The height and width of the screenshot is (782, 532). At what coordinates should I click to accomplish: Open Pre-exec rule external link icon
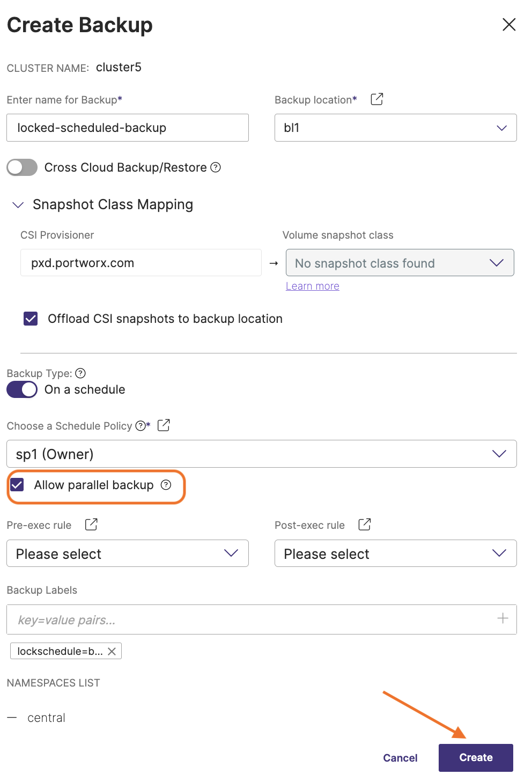pyautogui.click(x=91, y=525)
